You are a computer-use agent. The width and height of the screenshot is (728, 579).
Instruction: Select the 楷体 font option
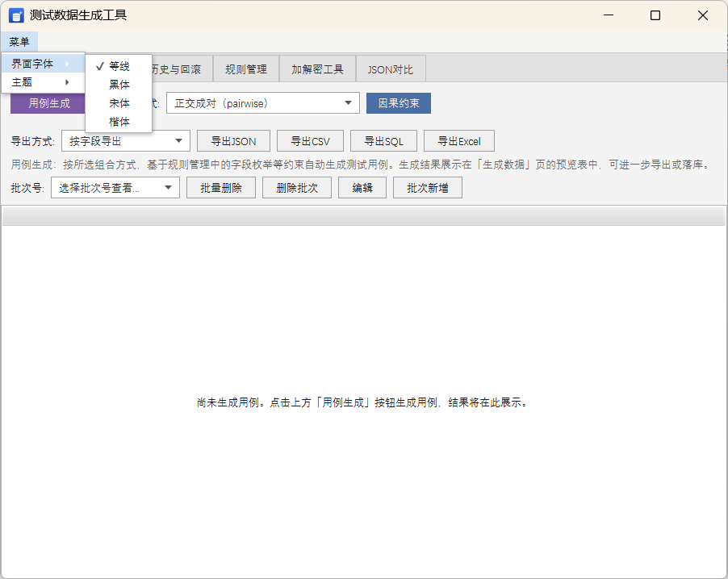pyautogui.click(x=119, y=122)
